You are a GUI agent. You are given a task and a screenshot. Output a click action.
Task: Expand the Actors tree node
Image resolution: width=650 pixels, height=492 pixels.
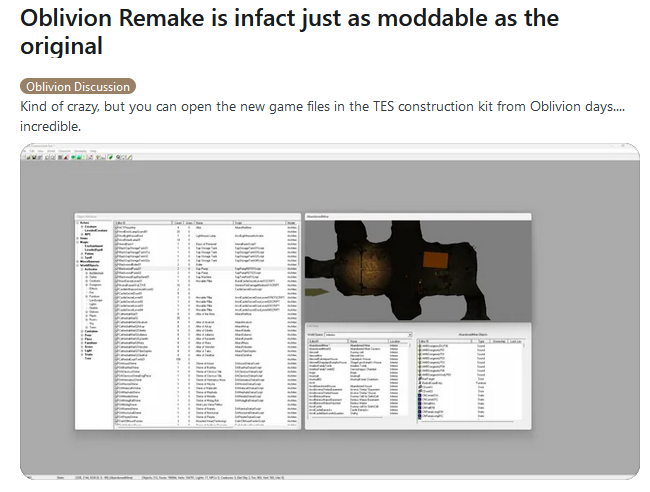tap(78, 223)
